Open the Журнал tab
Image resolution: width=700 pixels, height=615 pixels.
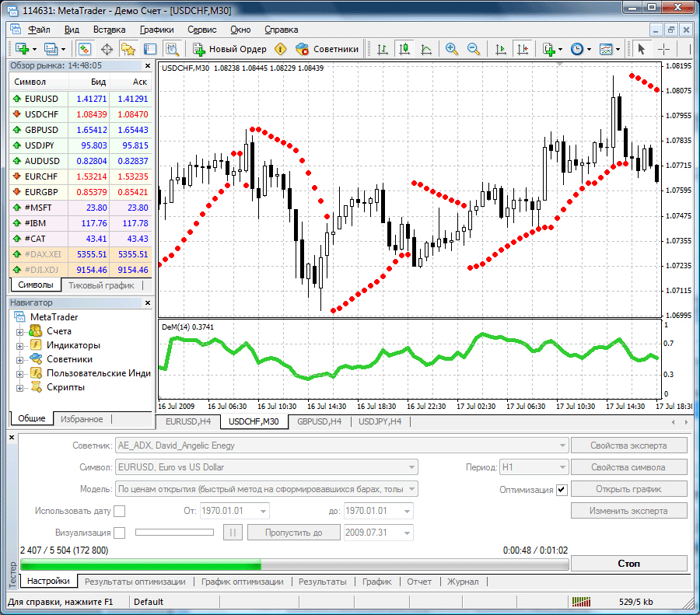463,582
